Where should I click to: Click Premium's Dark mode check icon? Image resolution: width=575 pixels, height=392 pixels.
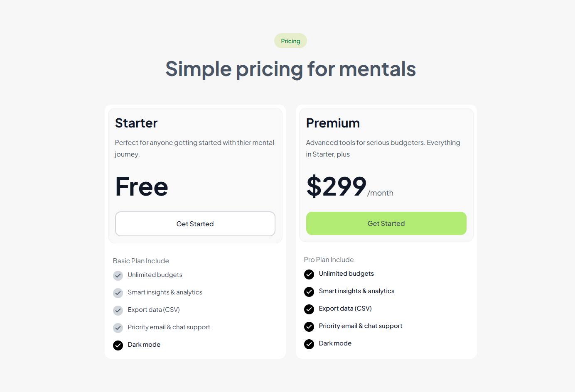point(309,344)
